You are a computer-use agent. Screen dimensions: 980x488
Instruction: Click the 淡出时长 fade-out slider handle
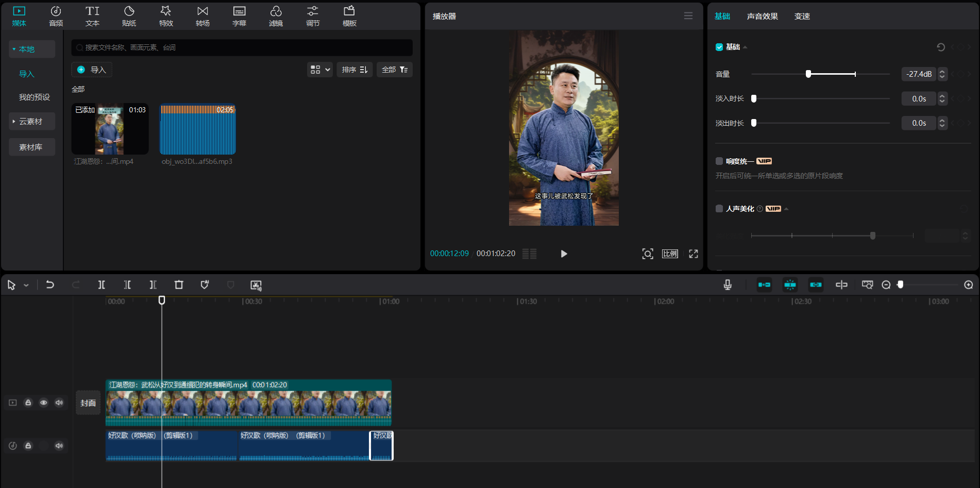754,123
